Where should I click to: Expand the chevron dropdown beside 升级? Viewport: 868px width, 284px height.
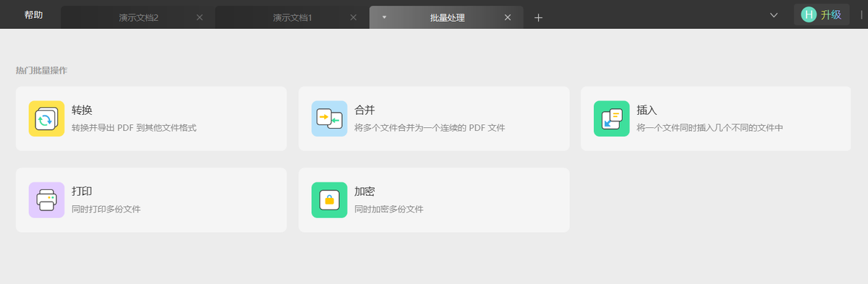point(774,15)
